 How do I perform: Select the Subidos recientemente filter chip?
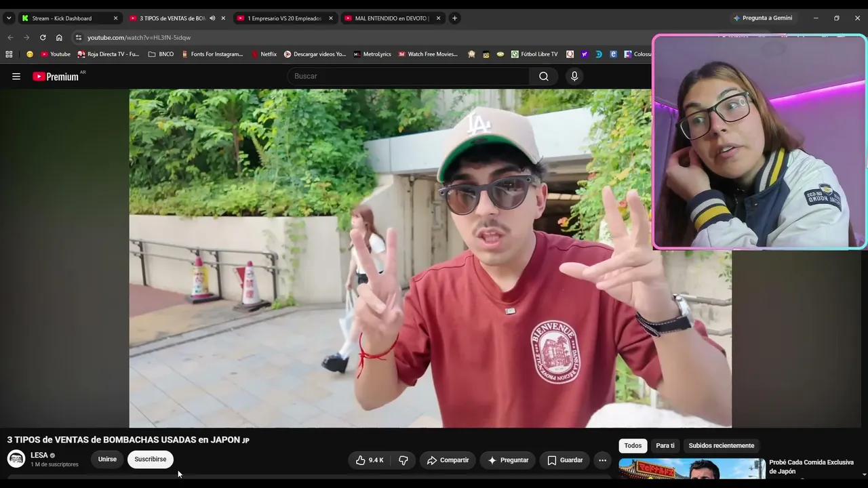(722, 446)
